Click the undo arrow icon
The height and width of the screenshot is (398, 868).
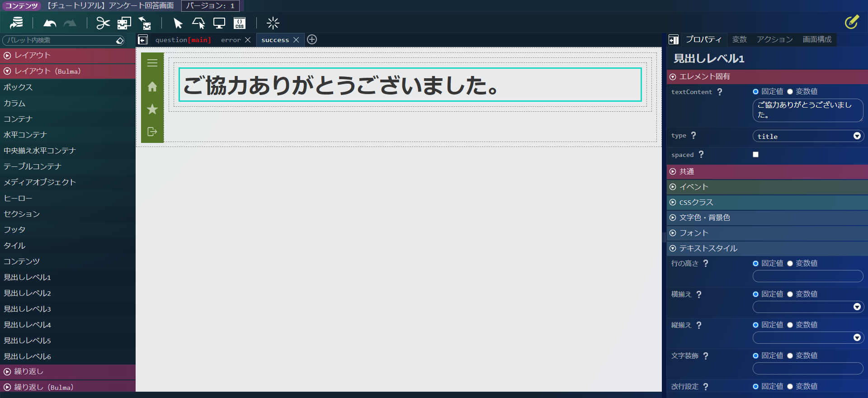[49, 23]
